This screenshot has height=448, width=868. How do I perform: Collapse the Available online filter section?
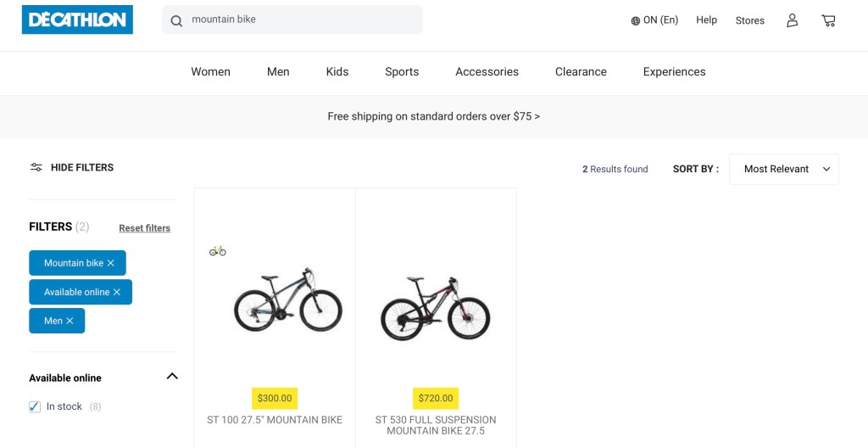(x=172, y=377)
